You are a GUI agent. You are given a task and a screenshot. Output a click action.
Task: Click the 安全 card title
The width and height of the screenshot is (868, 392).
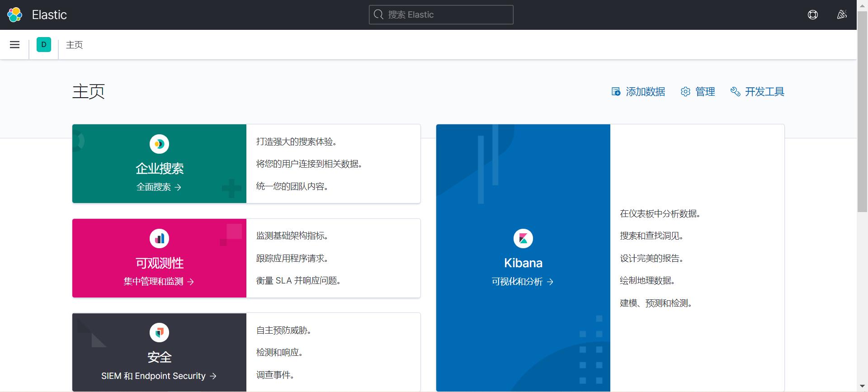[160, 357]
